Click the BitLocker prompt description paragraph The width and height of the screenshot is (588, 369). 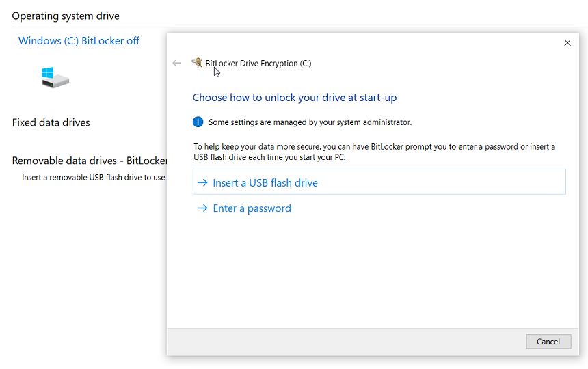[x=374, y=152]
